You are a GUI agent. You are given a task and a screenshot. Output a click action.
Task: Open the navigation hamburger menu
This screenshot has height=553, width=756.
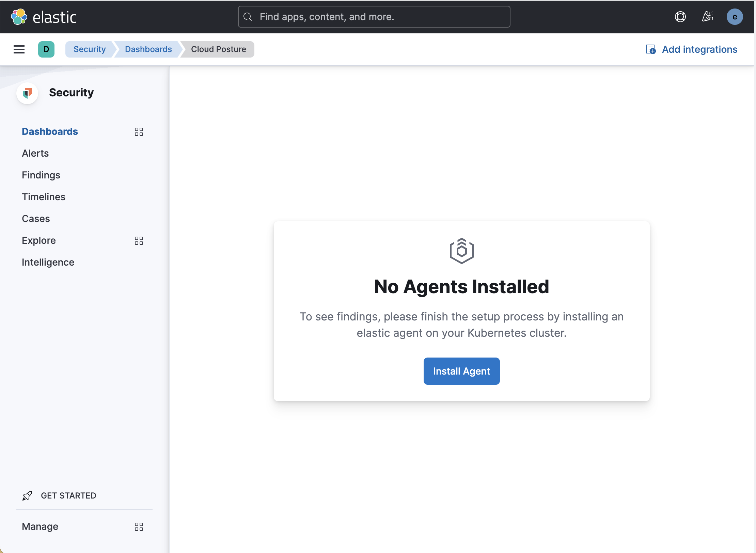point(19,49)
